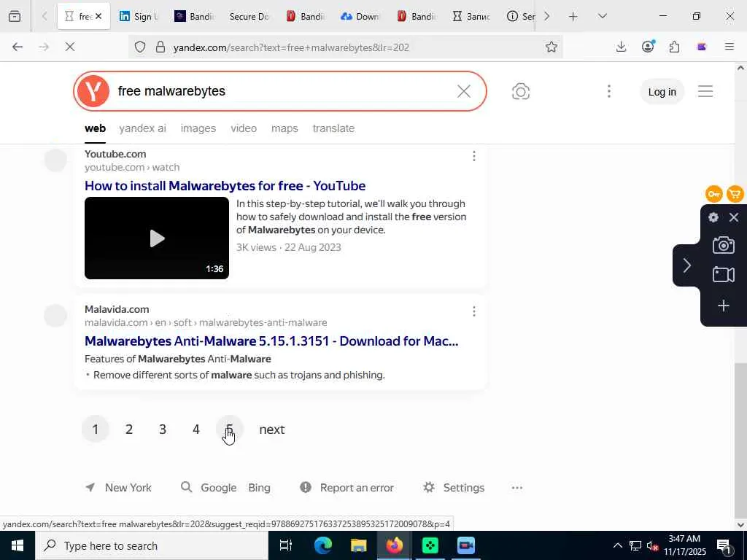Search the query on Bing
This screenshot has width=747, height=560.
259,488
